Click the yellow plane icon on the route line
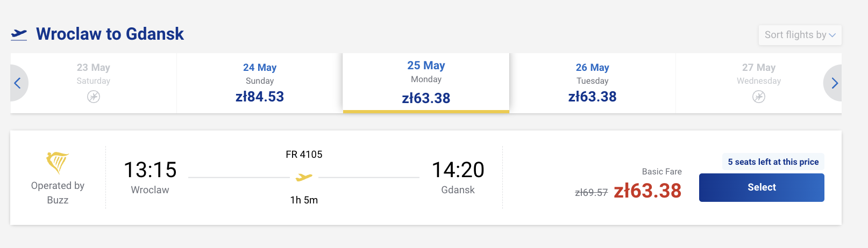 pyautogui.click(x=304, y=177)
